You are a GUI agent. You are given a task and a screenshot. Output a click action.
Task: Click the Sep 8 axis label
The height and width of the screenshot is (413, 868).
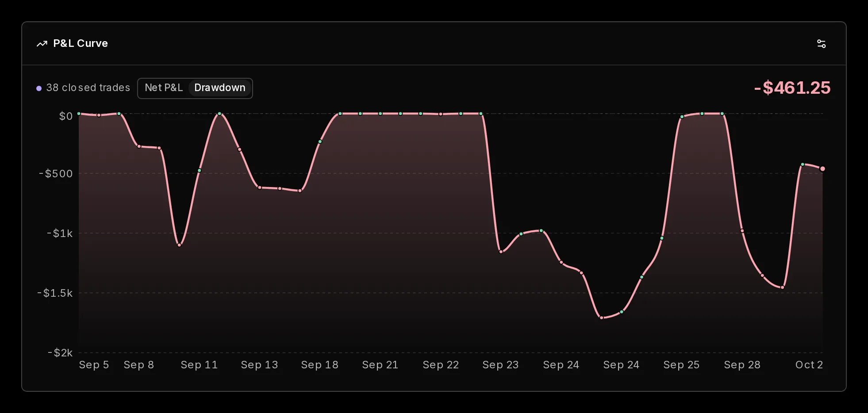coord(139,365)
